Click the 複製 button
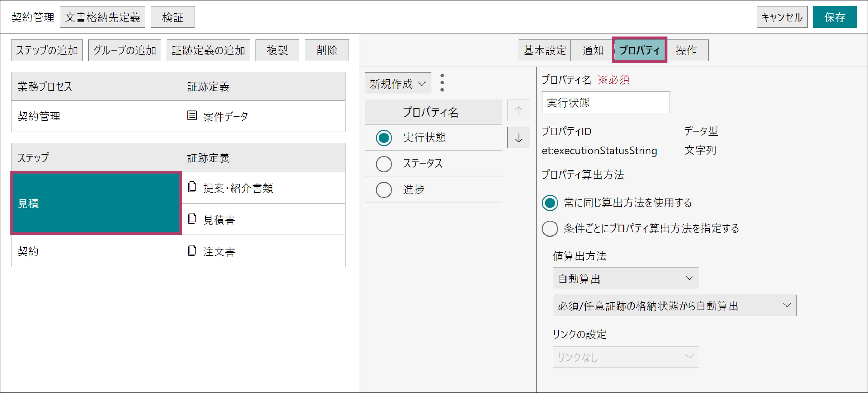This screenshot has width=868, height=393. [x=277, y=50]
